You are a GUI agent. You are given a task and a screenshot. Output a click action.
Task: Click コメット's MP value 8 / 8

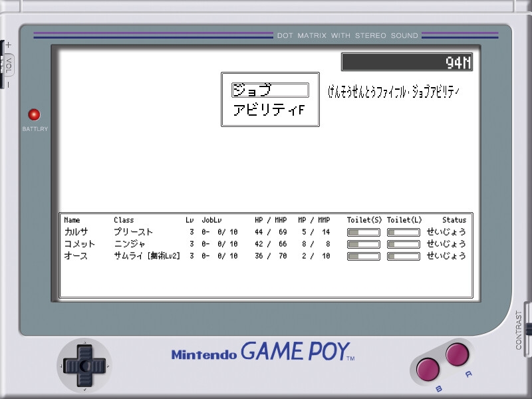(x=316, y=244)
